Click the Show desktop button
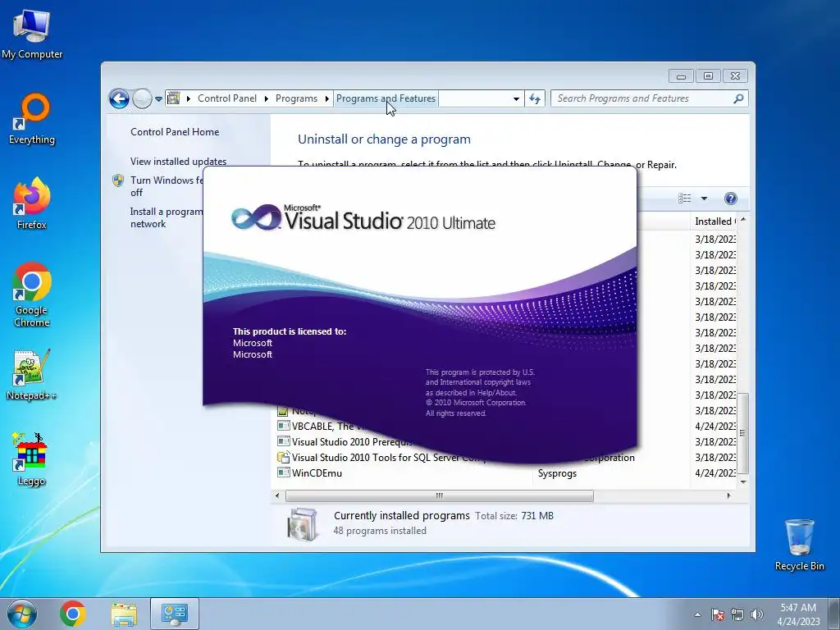This screenshot has width=840, height=630. click(x=835, y=614)
